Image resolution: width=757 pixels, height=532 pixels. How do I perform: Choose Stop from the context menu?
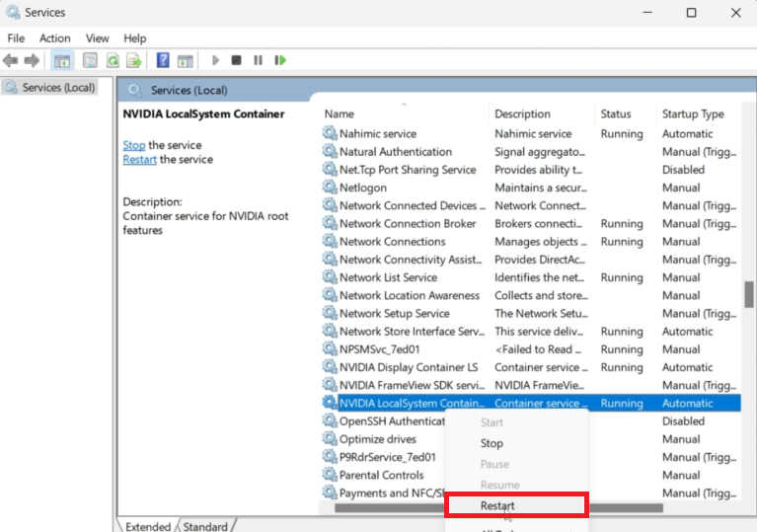492,443
